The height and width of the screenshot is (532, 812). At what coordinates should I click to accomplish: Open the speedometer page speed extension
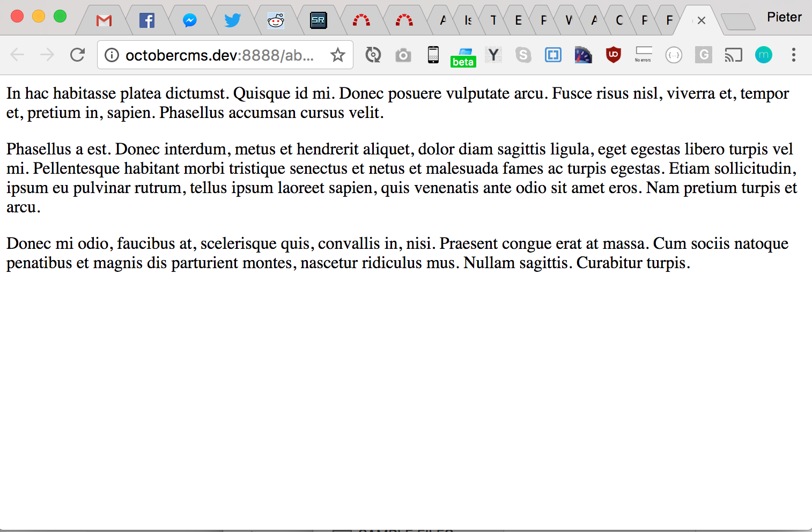pos(583,55)
